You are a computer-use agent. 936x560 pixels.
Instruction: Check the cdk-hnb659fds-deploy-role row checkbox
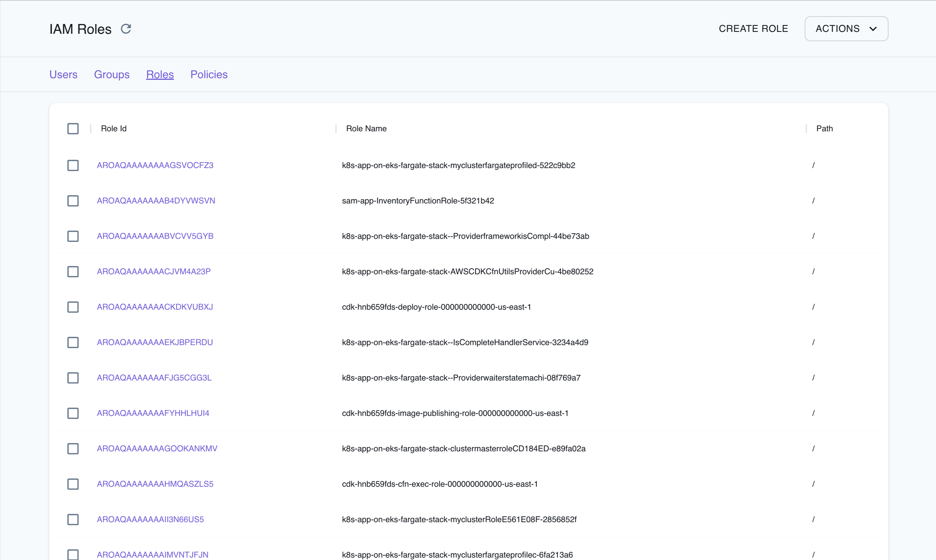pos(73,307)
